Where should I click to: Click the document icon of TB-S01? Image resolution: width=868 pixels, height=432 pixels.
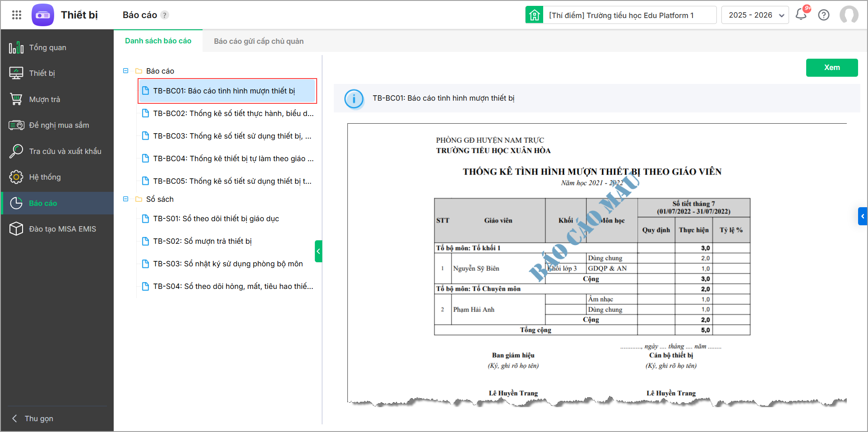[145, 218]
